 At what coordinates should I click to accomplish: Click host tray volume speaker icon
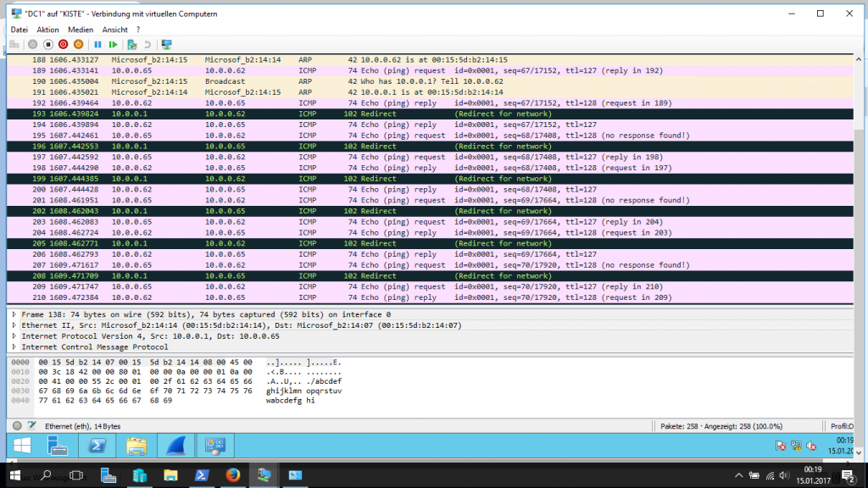click(784, 475)
